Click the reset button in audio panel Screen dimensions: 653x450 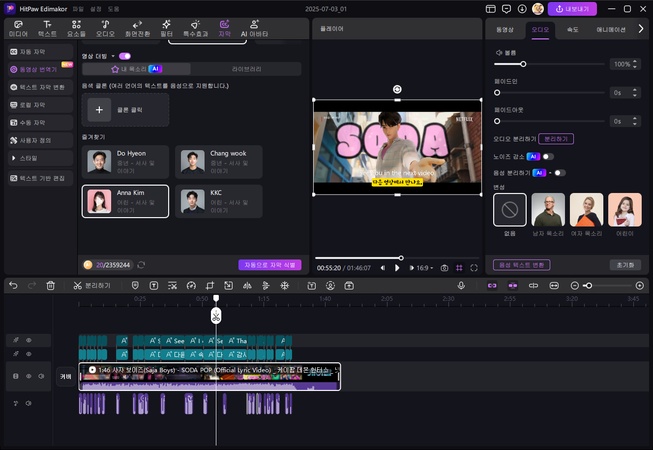pyautogui.click(x=626, y=265)
